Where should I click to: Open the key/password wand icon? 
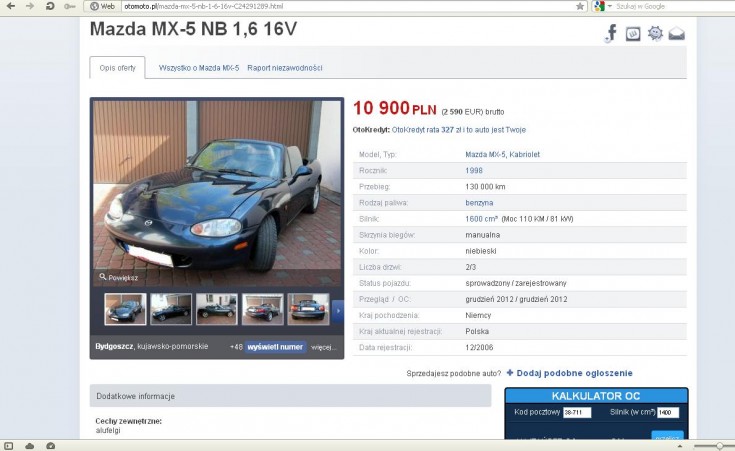[69, 6]
